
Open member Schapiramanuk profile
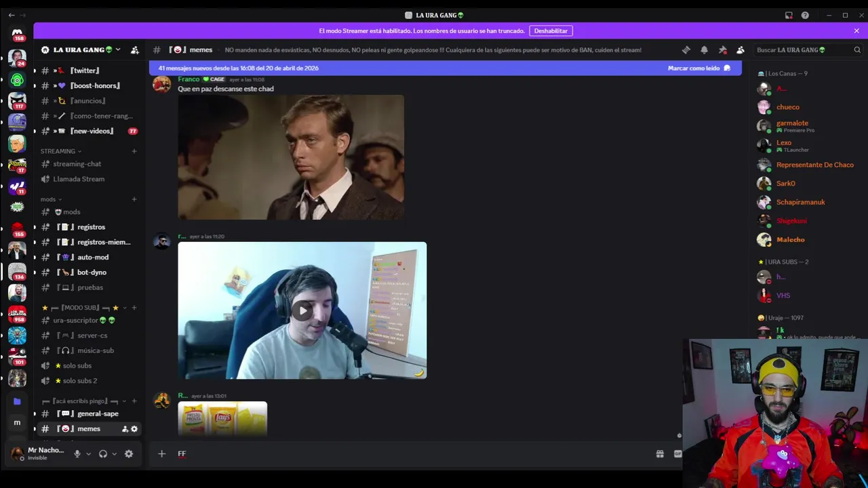(801, 202)
